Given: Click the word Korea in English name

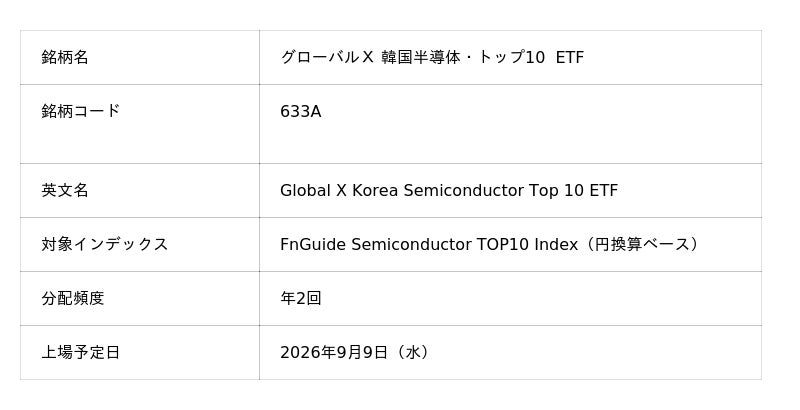Looking at the screenshot, I should coord(375,191).
